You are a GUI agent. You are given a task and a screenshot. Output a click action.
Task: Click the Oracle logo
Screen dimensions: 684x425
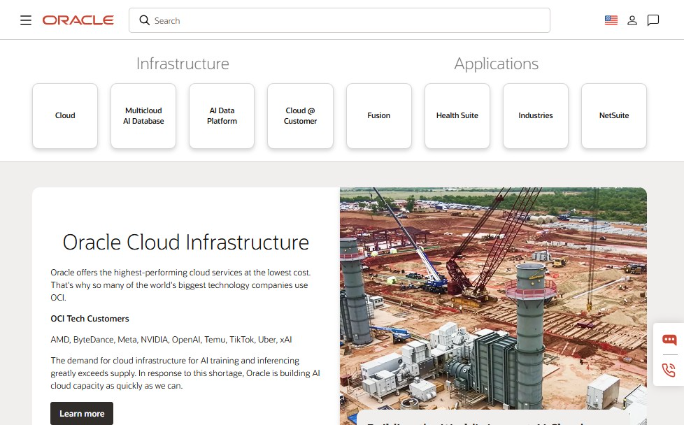[78, 20]
